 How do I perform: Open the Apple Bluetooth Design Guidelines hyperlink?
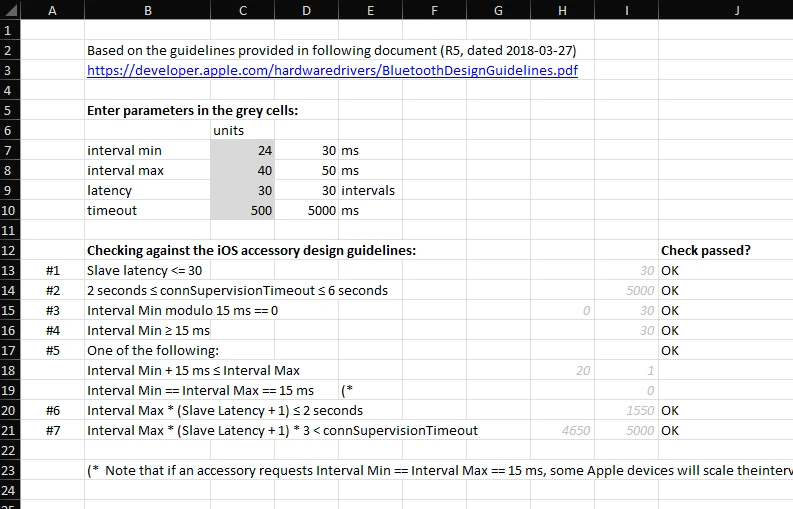tap(332, 71)
